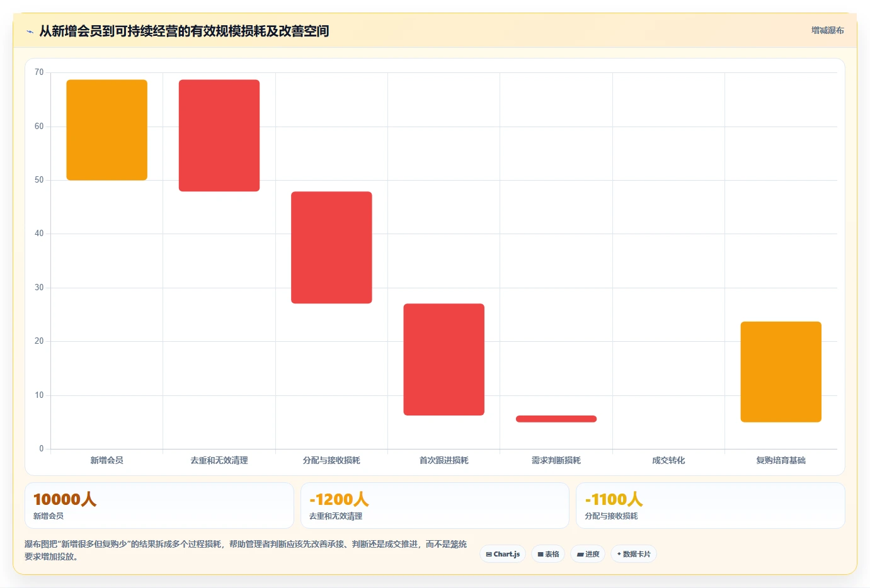870x588 pixels.
Task: Select the orange 新增会员 bar
Action: click(107, 130)
